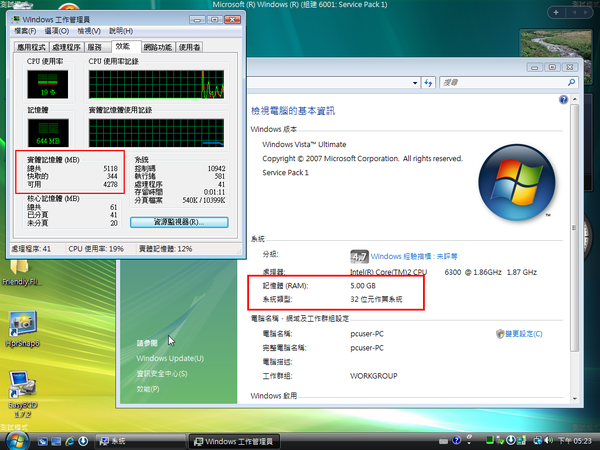Click the volume speaker tray icon
The height and width of the screenshot is (450, 600).
tap(549, 441)
